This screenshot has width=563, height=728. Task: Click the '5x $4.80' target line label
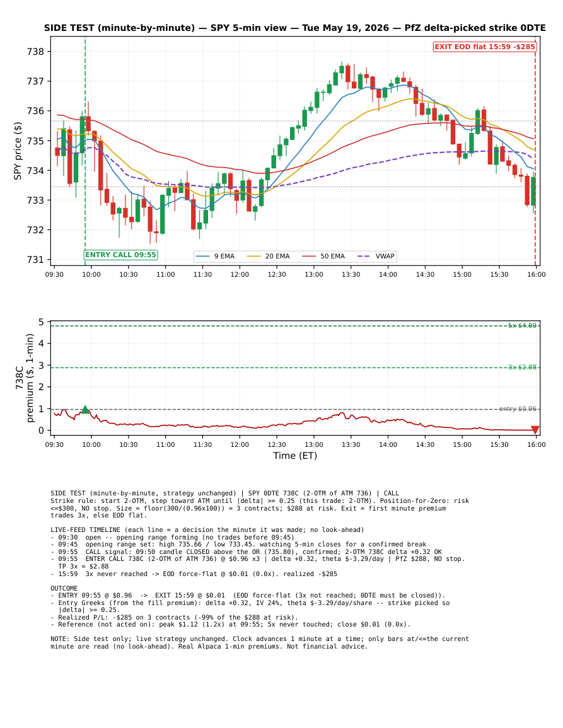(522, 325)
